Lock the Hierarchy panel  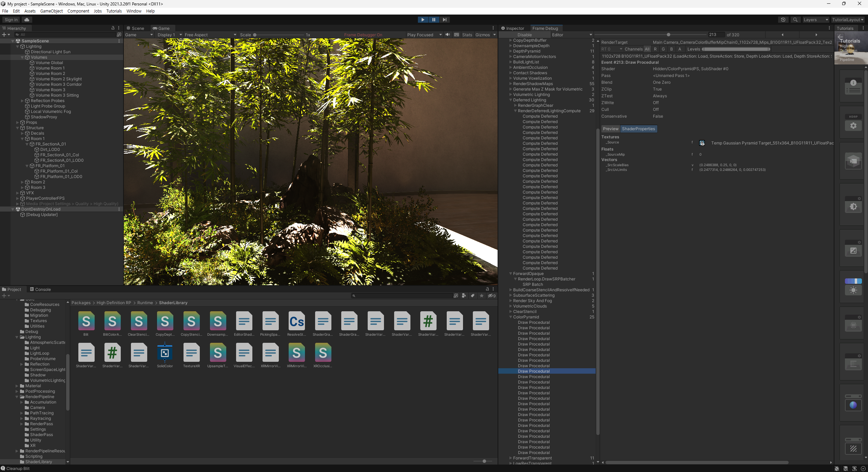pos(113,28)
